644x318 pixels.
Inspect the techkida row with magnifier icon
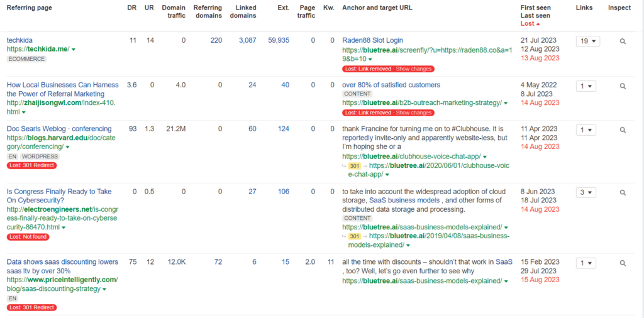[x=623, y=41]
